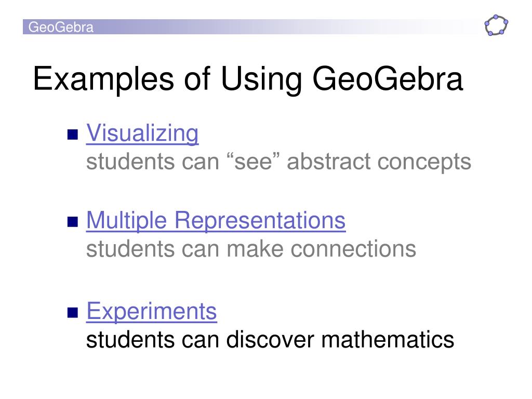
Task: Click the bullet beside Experiments
Action: pyautogui.click(x=73, y=312)
